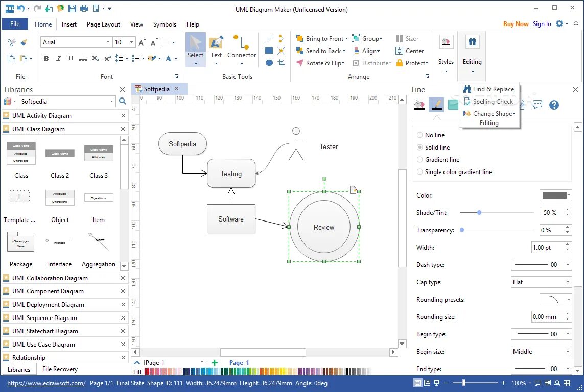Activate the Text tool

point(216,49)
